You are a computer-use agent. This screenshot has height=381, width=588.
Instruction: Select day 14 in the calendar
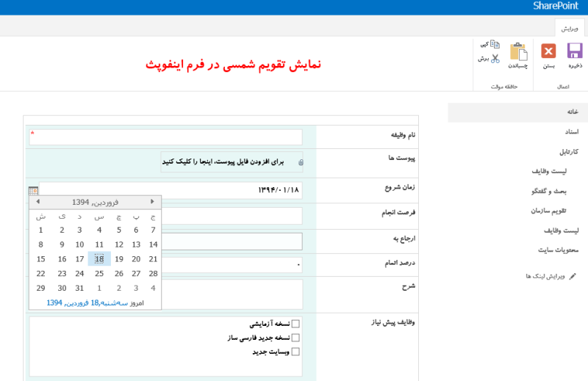pyautogui.click(x=153, y=244)
